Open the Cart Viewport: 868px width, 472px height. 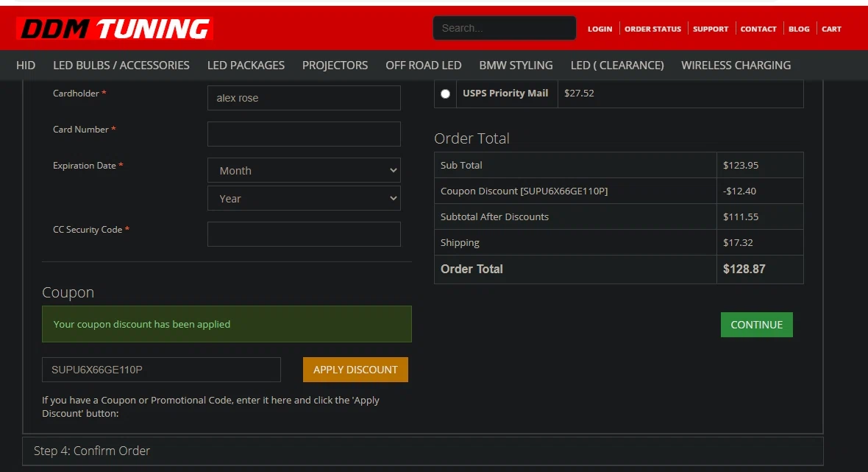(x=831, y=29)
